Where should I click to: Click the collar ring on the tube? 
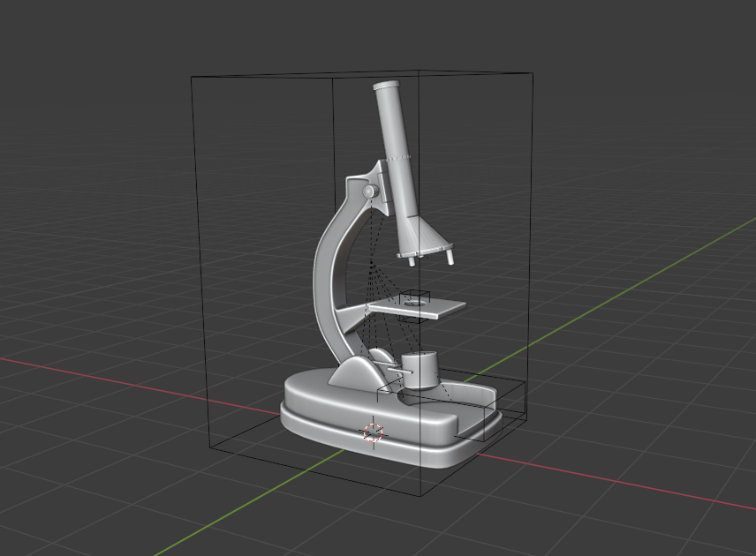[x=397, y=158]
